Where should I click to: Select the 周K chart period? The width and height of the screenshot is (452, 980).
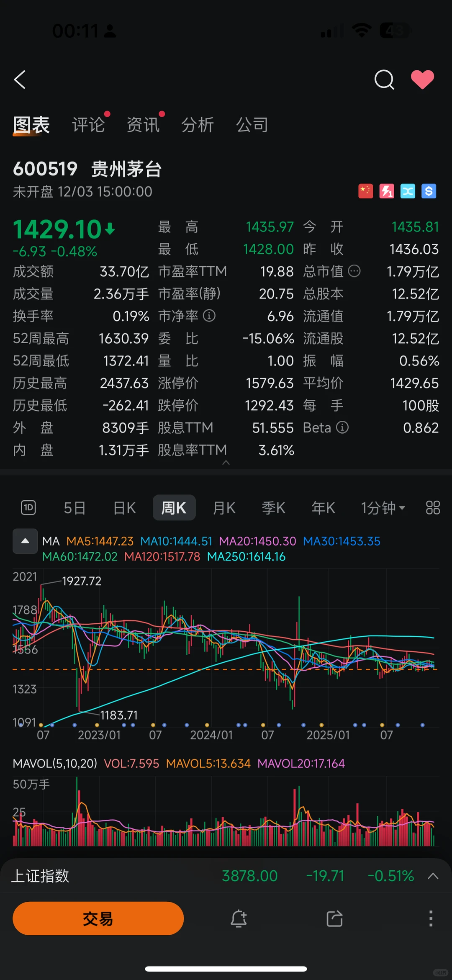pos(174,508)
